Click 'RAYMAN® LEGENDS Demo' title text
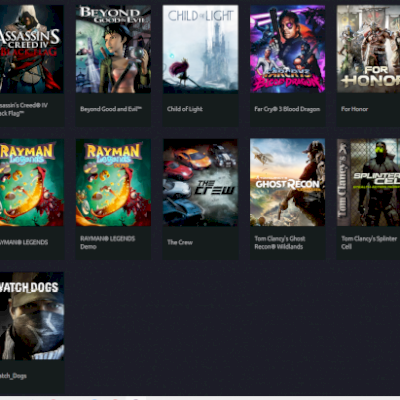The height and width of the screenshot is (400, 400). point(107,243)
